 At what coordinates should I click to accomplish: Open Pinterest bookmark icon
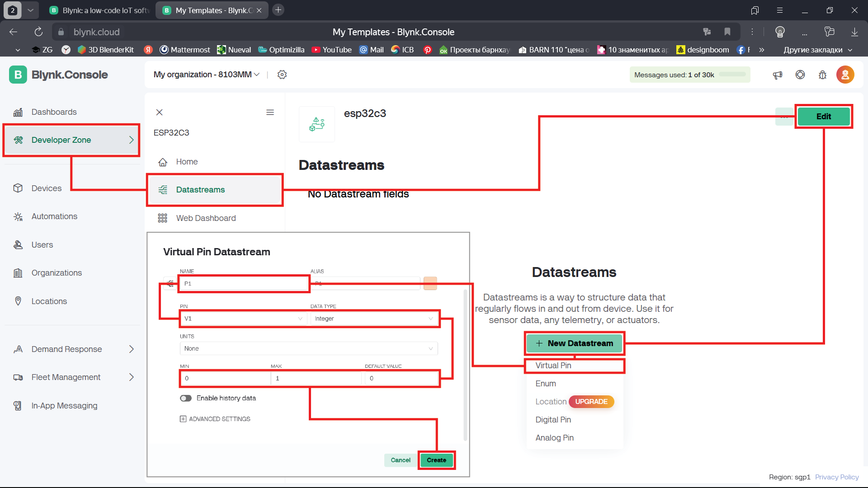coord(427,50)
